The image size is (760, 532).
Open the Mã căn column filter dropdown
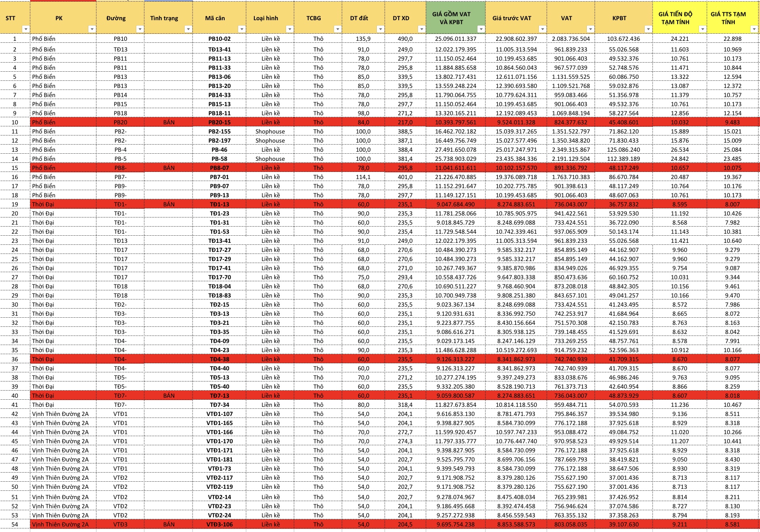[x=241, y=29]
